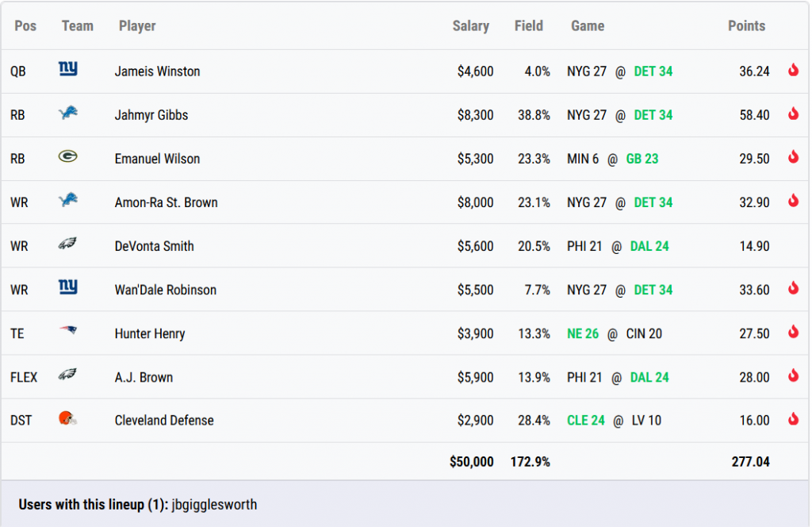Click the Field column header

click(x=528, y=26)
